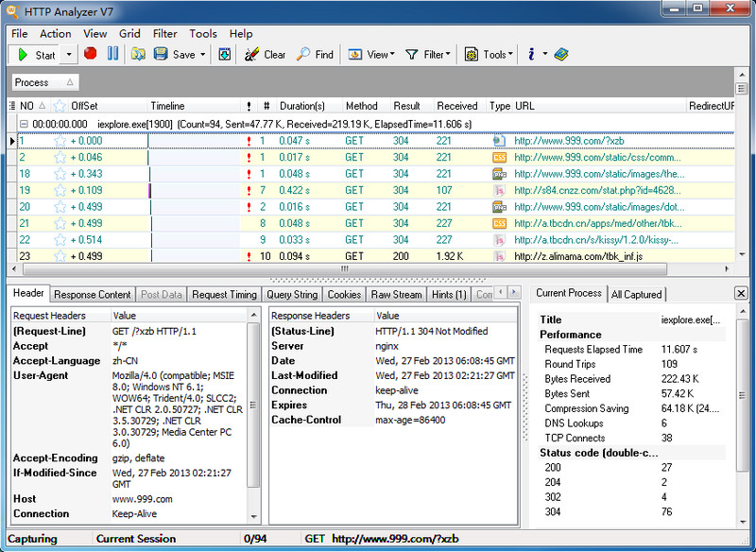The image size is (756, 552).
Task: Open the help book icon in toolbar
Action: click(x=561, y=54)
